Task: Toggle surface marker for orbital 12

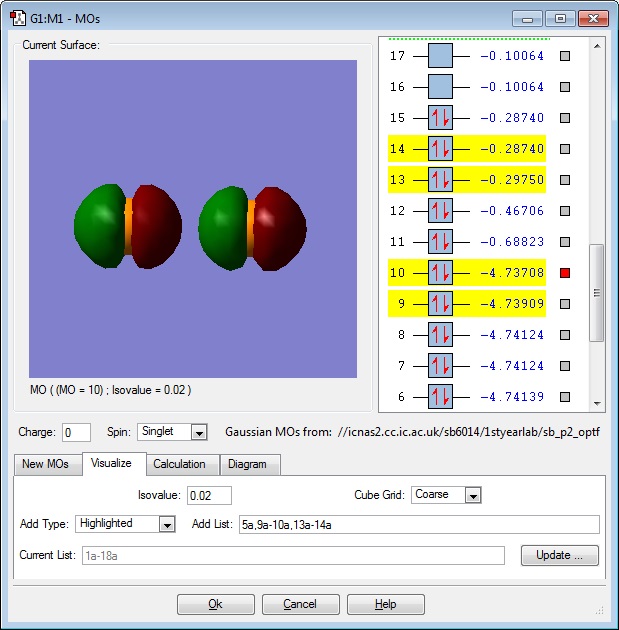Action: point(565,211)
